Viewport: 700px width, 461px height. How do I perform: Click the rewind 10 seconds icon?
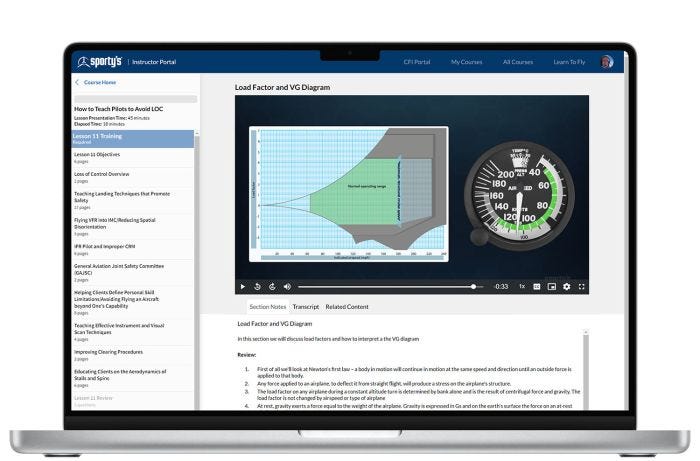pos(257,286)
